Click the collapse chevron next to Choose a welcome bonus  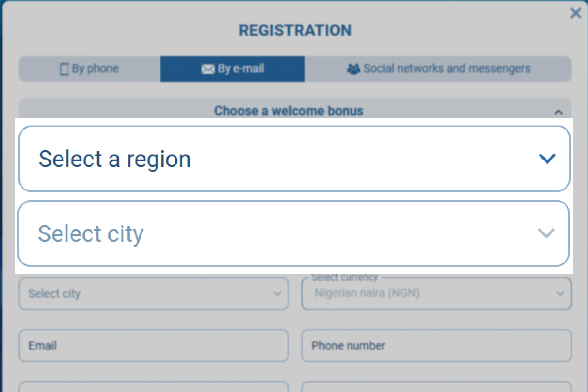(558, 112)
